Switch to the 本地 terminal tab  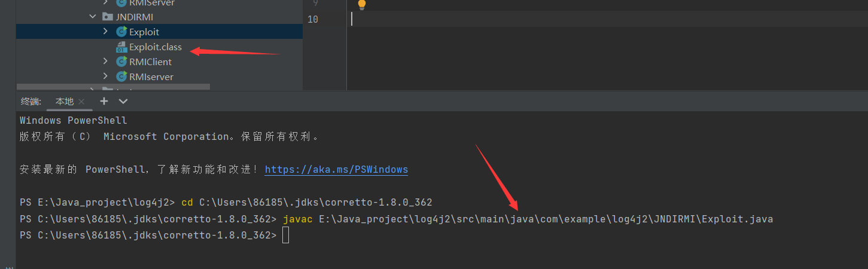click(x=65, y=102)
